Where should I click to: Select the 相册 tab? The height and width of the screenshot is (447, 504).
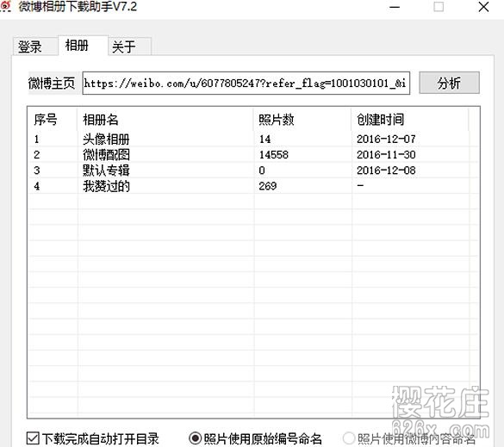(x=83, y=46)
